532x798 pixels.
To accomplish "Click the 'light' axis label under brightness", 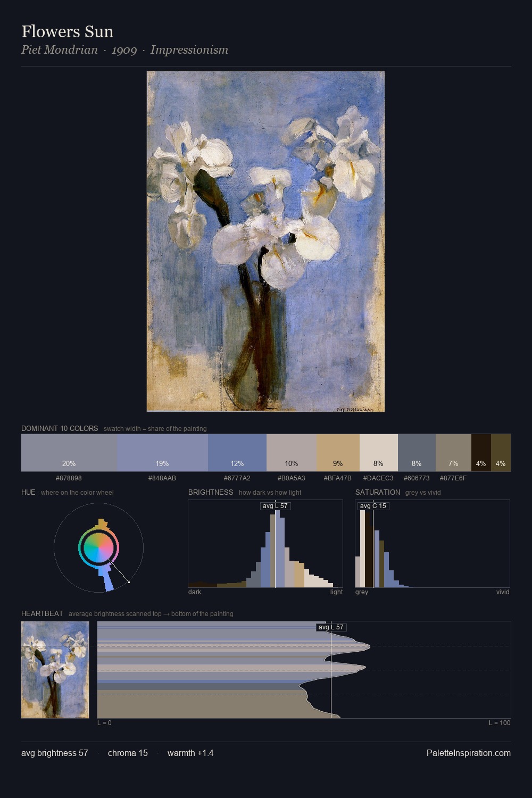I will [337, 592].
